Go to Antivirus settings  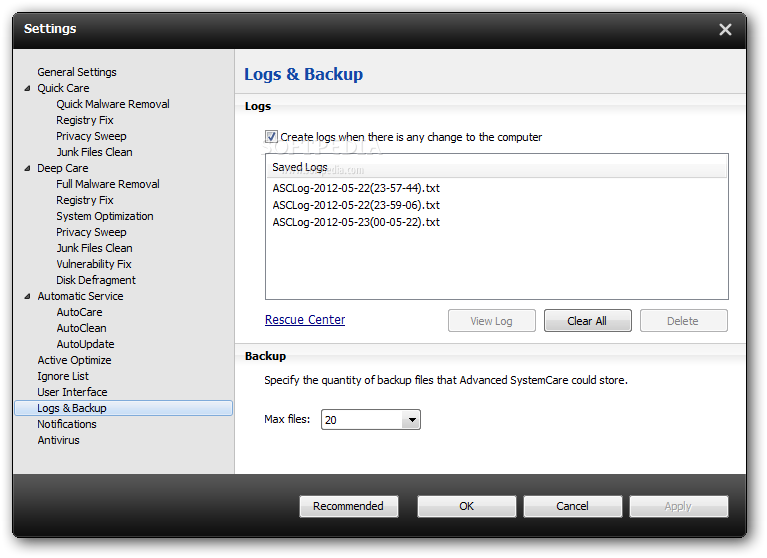coord(58,440)
